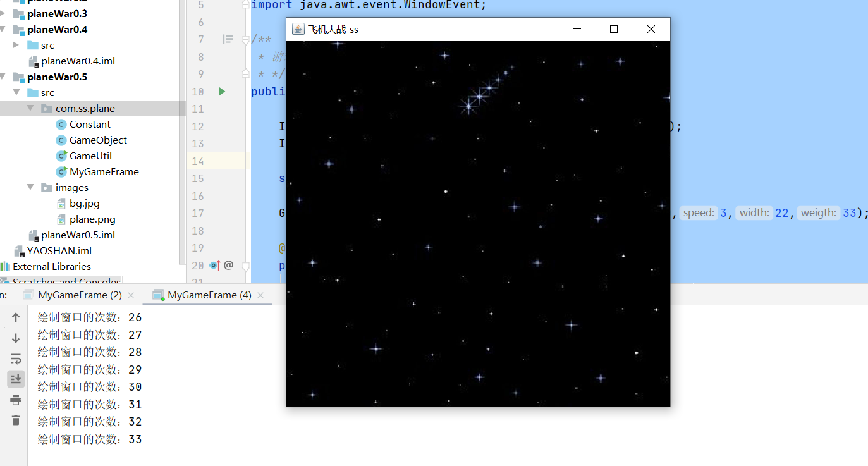Viewport: 868px width, 466px height.
Task: Clear console with the trash icon
Action: point(16,420)
